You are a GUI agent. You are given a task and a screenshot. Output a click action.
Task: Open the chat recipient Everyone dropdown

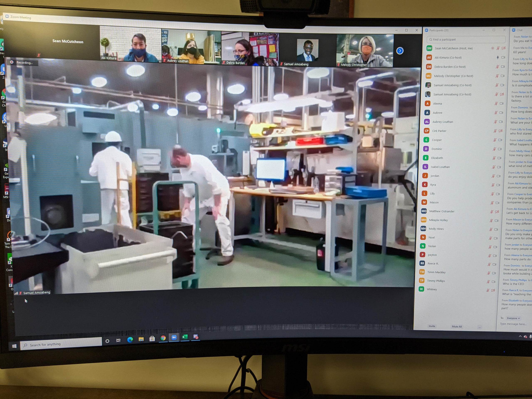[x=513, y=318]
